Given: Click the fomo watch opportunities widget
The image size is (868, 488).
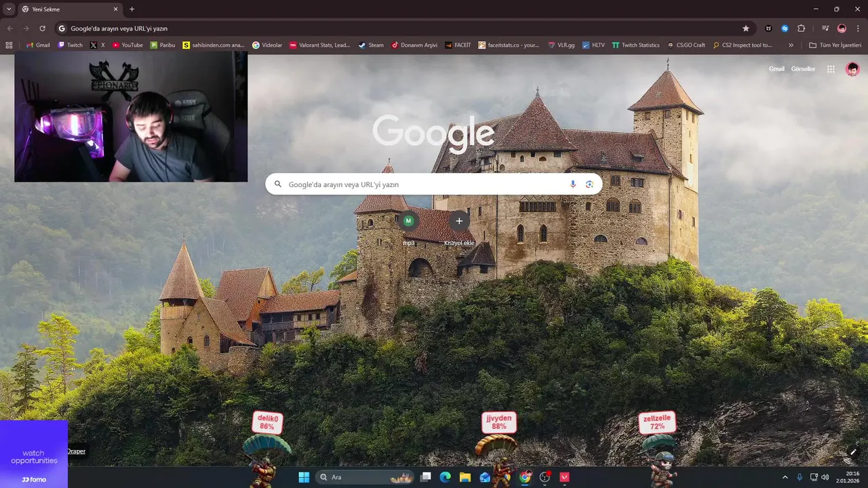Looking at the screenshot, I should (34, 454).
